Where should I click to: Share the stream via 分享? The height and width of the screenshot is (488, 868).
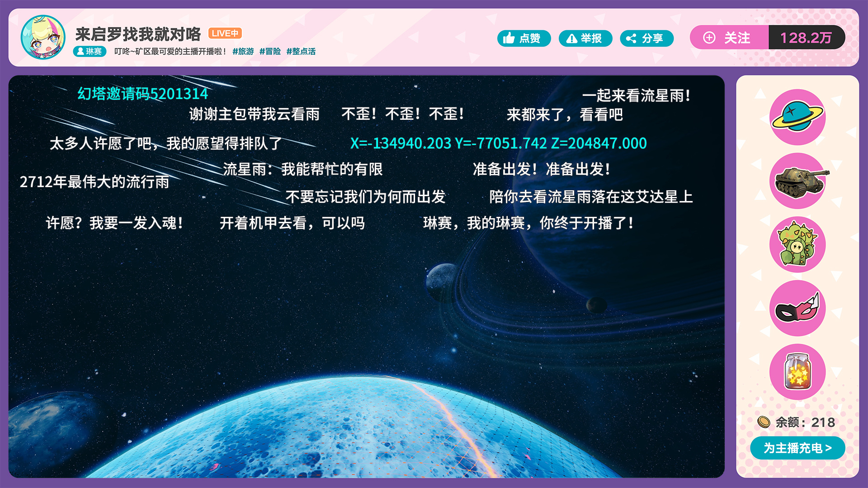tap(647, 38)
